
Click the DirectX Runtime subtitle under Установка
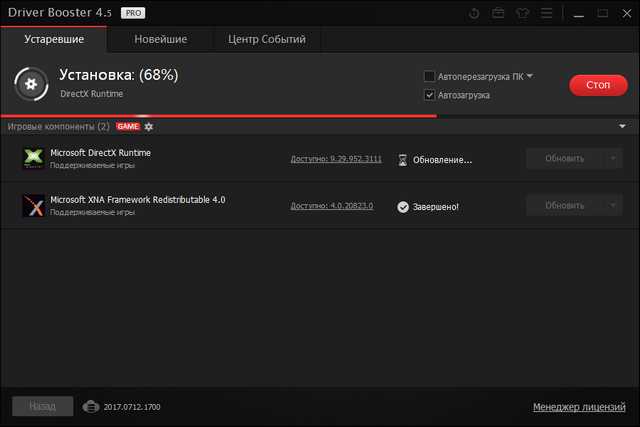point(91,94)
